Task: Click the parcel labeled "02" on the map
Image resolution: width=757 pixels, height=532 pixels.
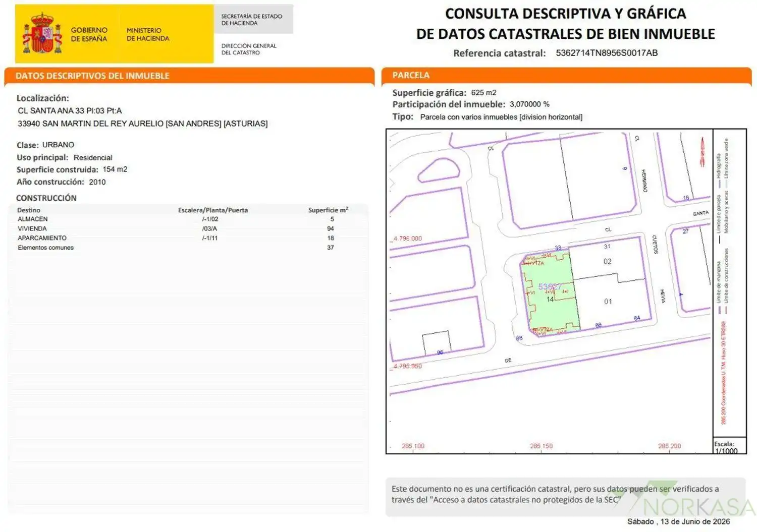Action: tap(607, 262)
